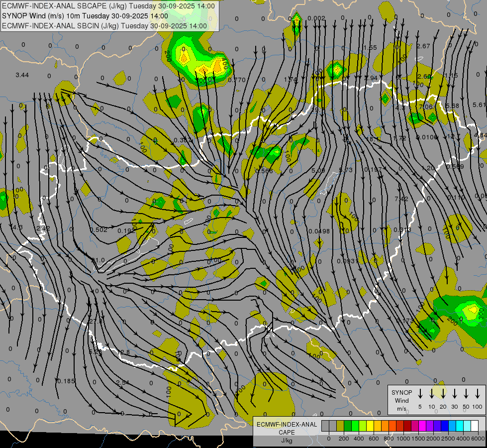Click the map value '7.06'
Viewport: 487px width, 448px height.
(426, 107)
